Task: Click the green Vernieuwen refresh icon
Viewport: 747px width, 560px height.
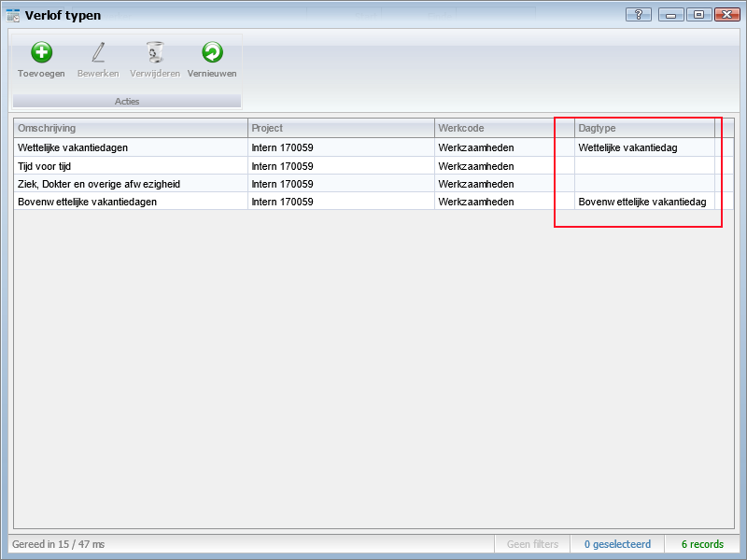Action: (x=212, y=53)
